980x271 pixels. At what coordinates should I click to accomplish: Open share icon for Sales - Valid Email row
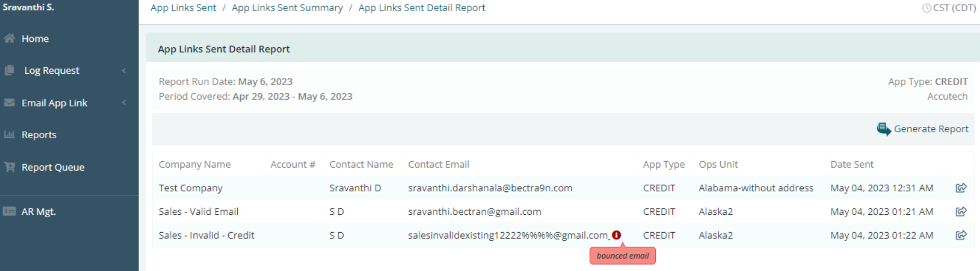[961, 211]
